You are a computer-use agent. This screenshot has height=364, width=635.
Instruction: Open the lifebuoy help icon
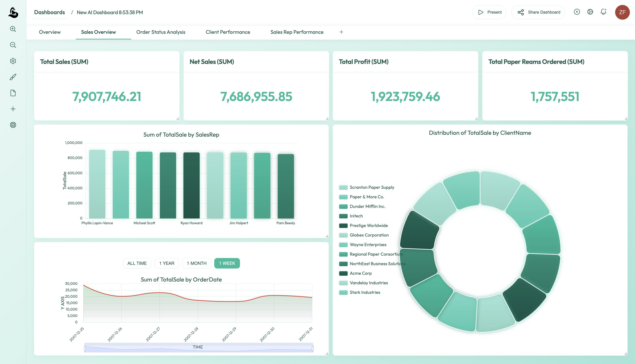click(13, 125)
